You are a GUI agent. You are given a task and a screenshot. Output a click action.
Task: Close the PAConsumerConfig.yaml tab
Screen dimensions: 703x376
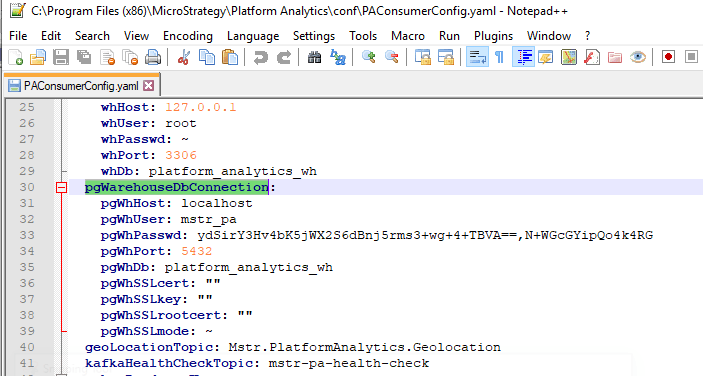pos(148,86)
